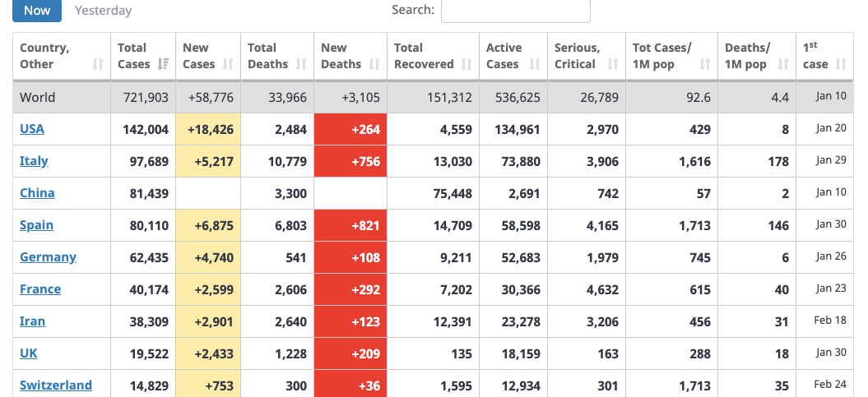Open the Iran country link

33,321
